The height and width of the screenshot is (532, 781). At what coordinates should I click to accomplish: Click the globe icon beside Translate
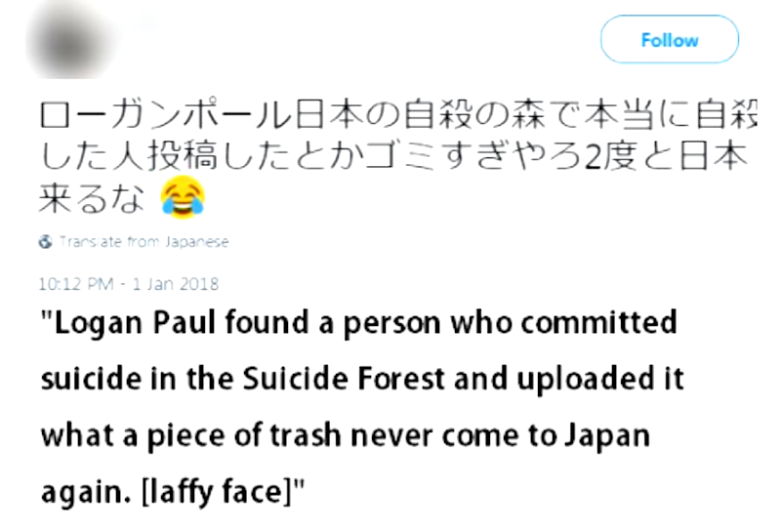tap(45, 241)
